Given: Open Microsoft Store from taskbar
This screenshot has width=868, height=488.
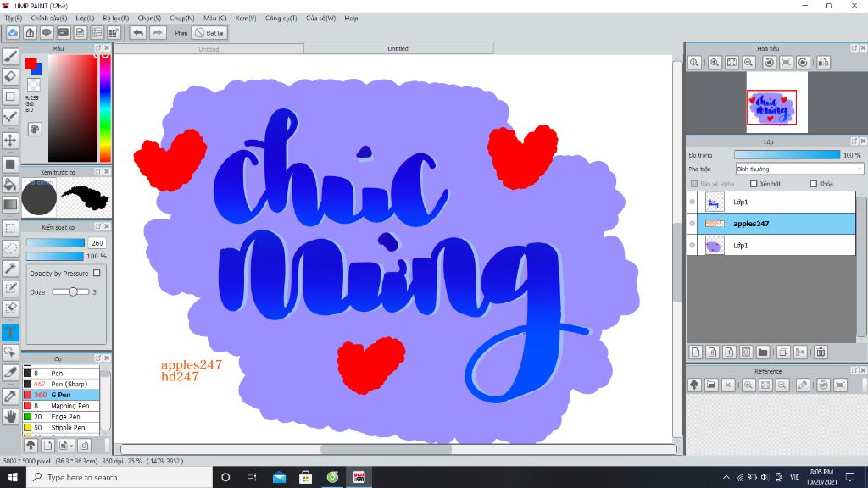Looking at the screenshot, I should pyautogui.click(x=305, y=477).
